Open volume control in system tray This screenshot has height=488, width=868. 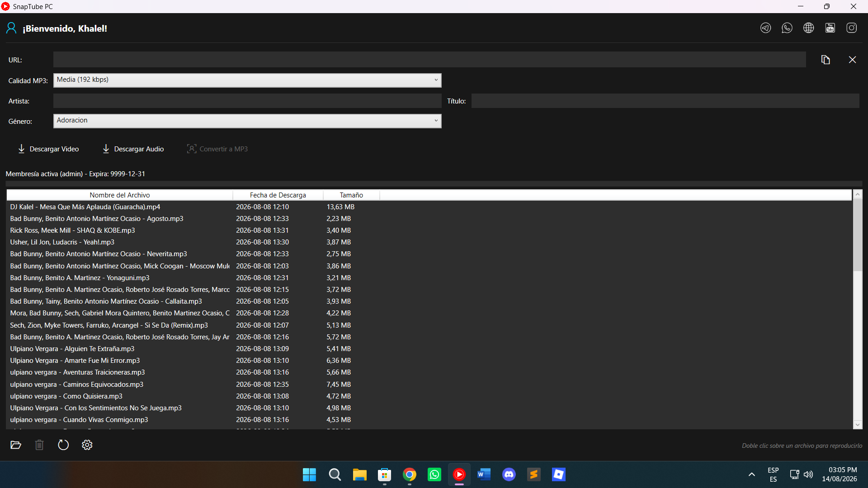(x=808, y=474)
